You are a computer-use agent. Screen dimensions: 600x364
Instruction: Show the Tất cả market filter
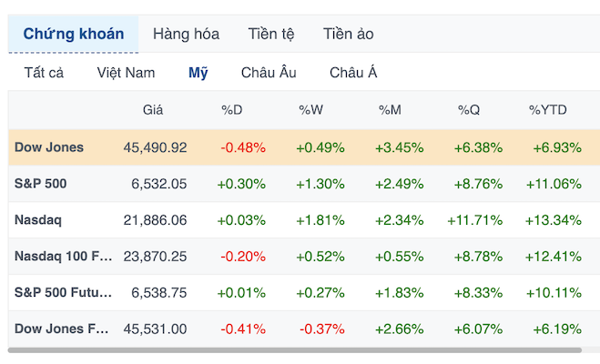(x=44, y=73)
